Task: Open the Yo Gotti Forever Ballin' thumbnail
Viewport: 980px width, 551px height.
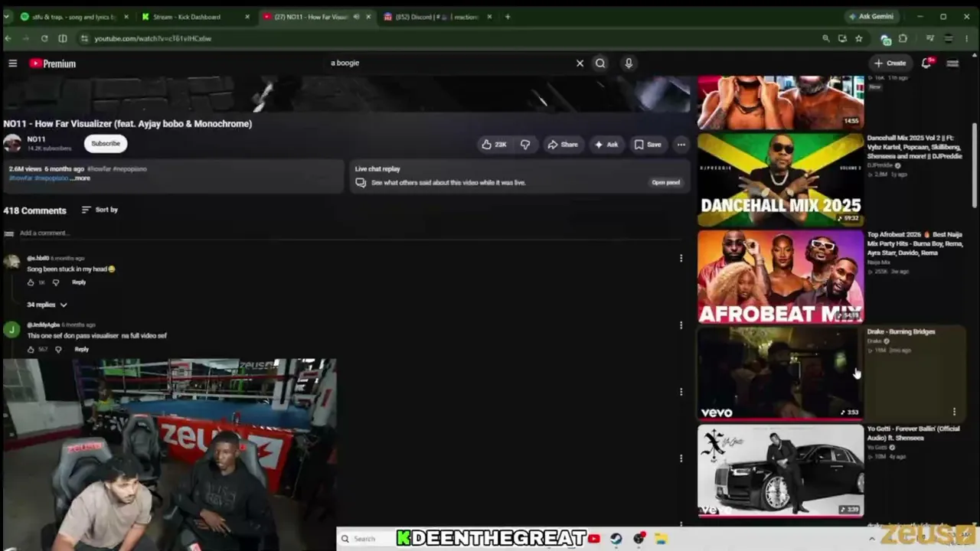Action: [x=780, y=471]
